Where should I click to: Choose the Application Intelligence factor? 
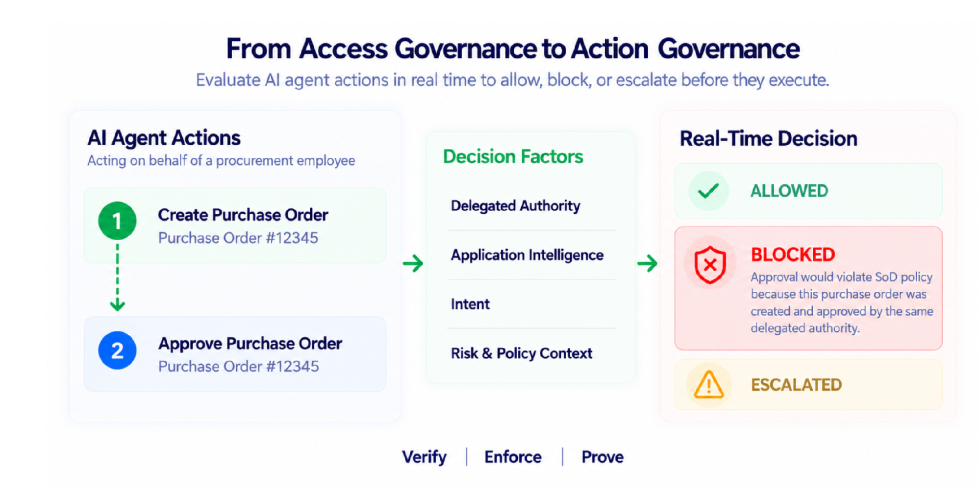click(527, 255)
